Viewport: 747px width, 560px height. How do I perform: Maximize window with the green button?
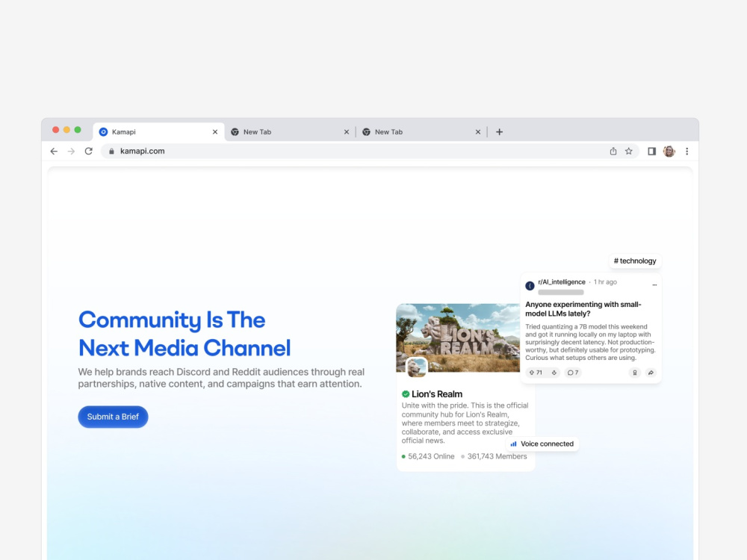pyautogui.click(x=78, y=130)
